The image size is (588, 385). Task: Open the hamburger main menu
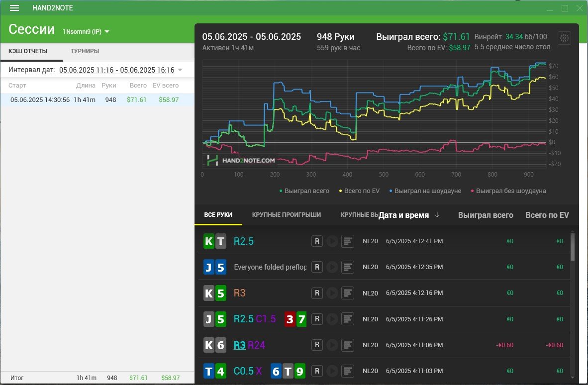tap(14, 8)
